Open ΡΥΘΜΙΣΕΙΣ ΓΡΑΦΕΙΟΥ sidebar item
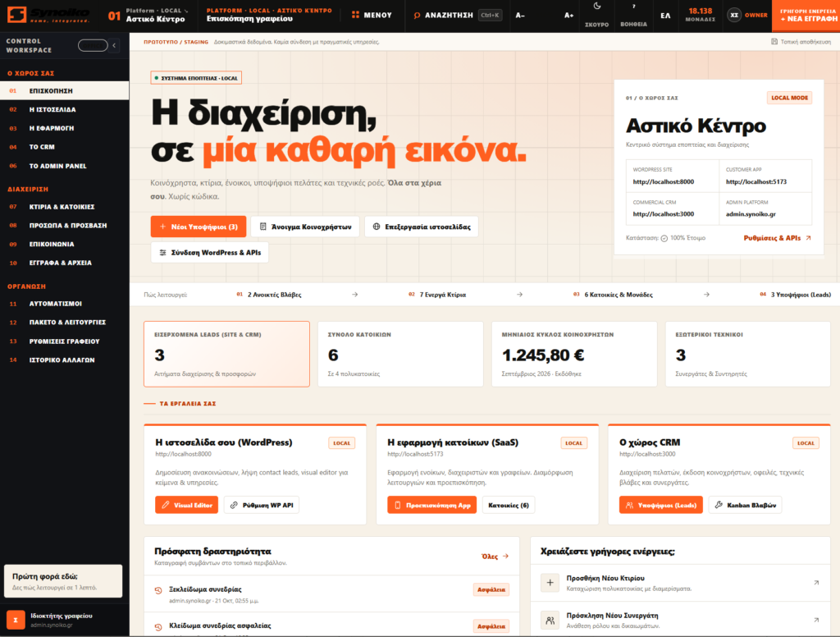The width and height of the screenshot is (840, 637). coord(64,341)
